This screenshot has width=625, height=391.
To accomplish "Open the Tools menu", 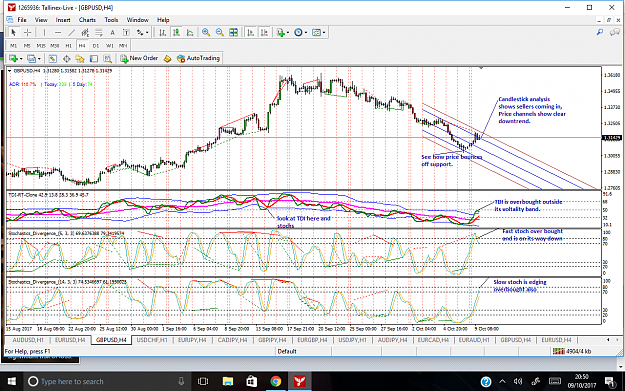I will coord(111,20).
